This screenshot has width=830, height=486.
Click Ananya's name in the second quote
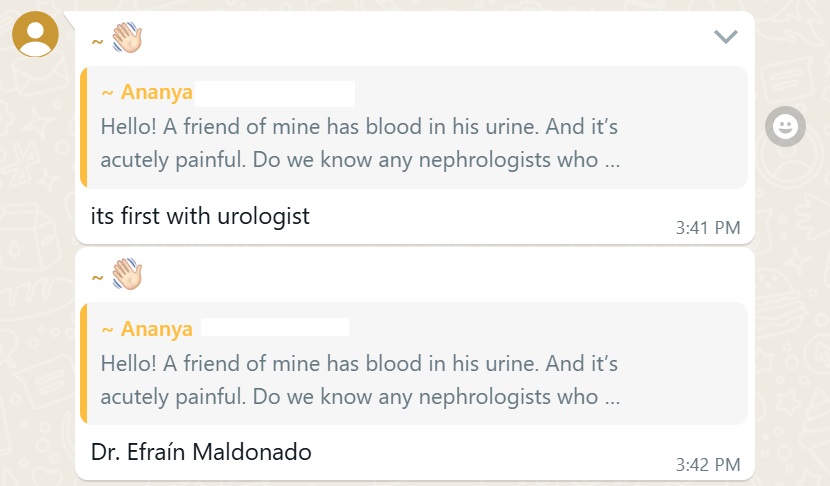[x=156, y=329]
